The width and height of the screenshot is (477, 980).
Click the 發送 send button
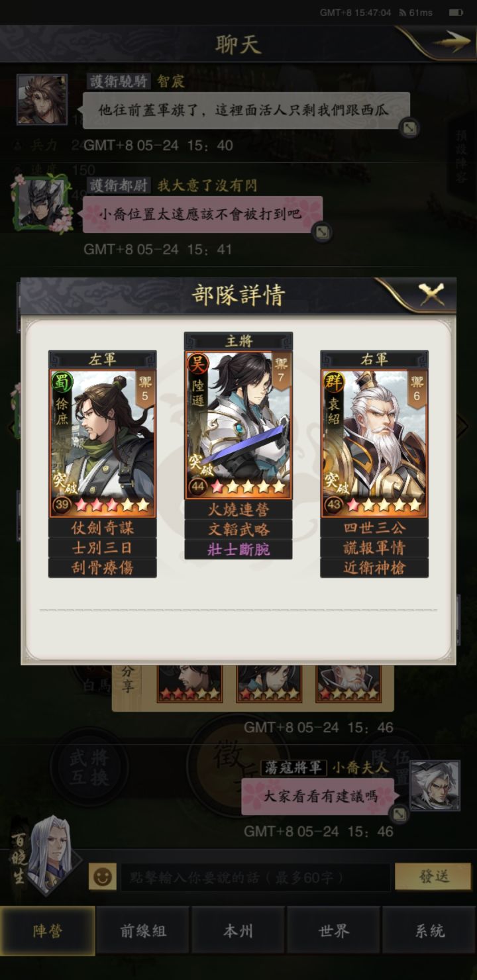click(x=434, y=877)
